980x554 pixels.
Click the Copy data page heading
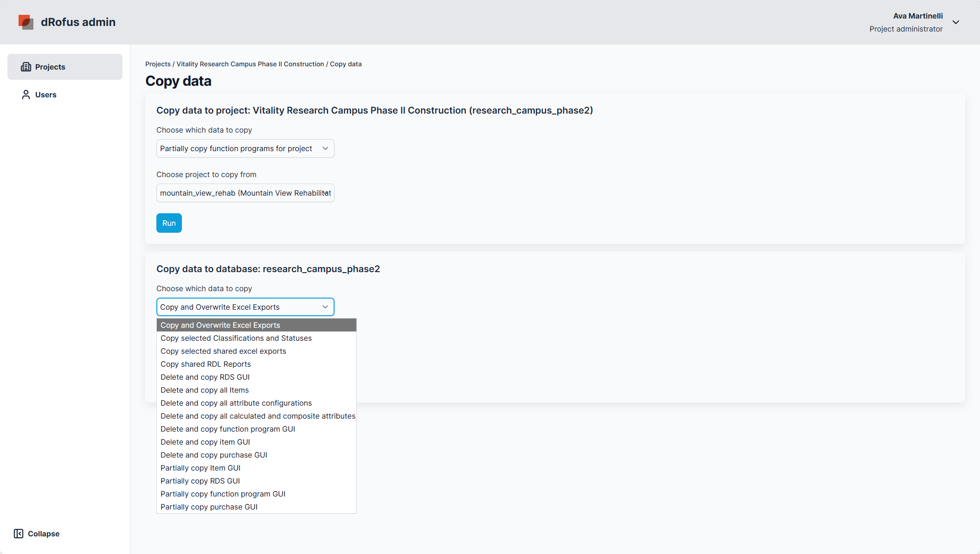pyautogui.click(x=178, y=81)
